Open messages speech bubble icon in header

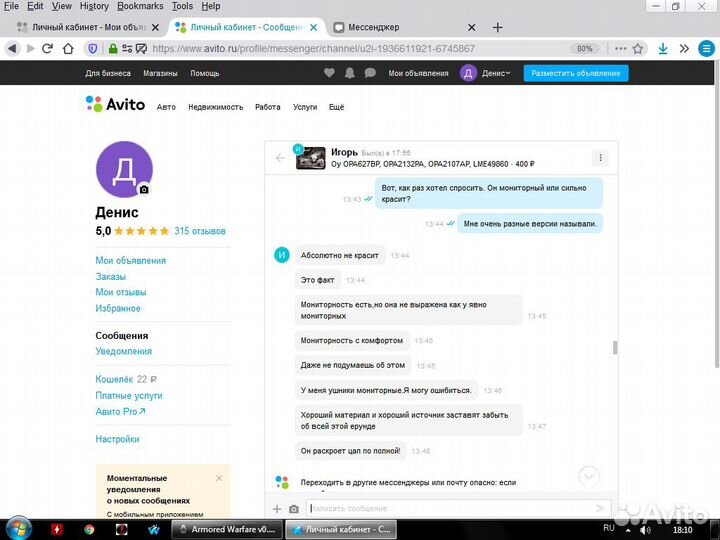click(370, 73)
